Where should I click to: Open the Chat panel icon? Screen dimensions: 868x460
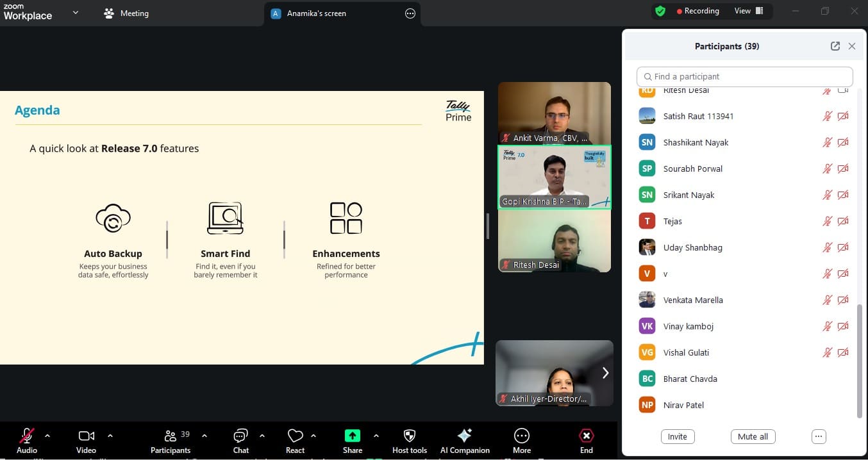click(x=240, y=436)
